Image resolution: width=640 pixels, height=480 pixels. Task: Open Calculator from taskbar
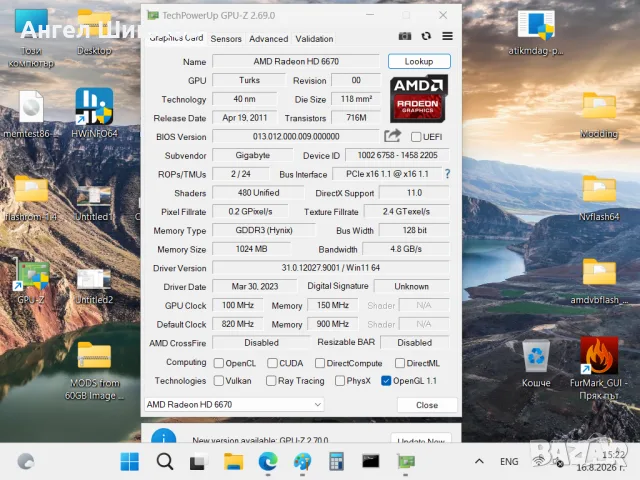(336, 462)
